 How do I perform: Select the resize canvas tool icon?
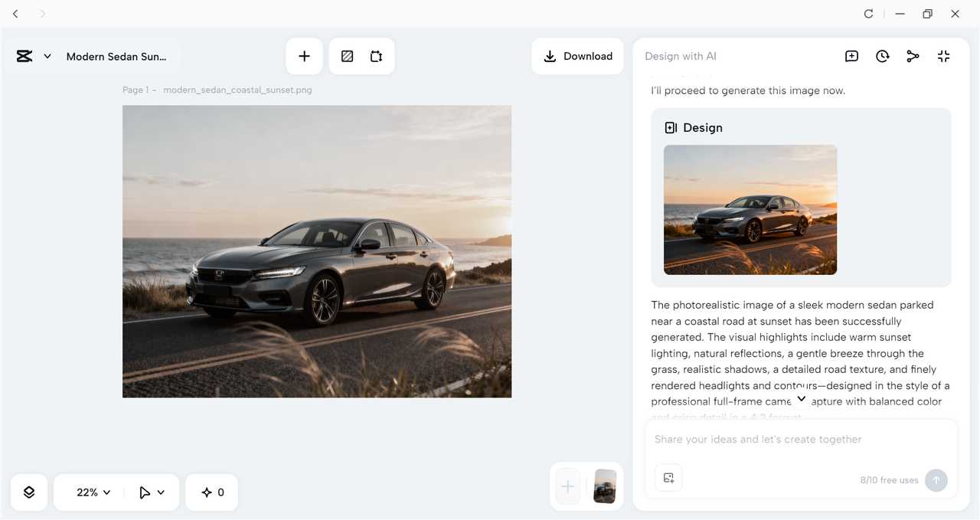tap(376, 56)
